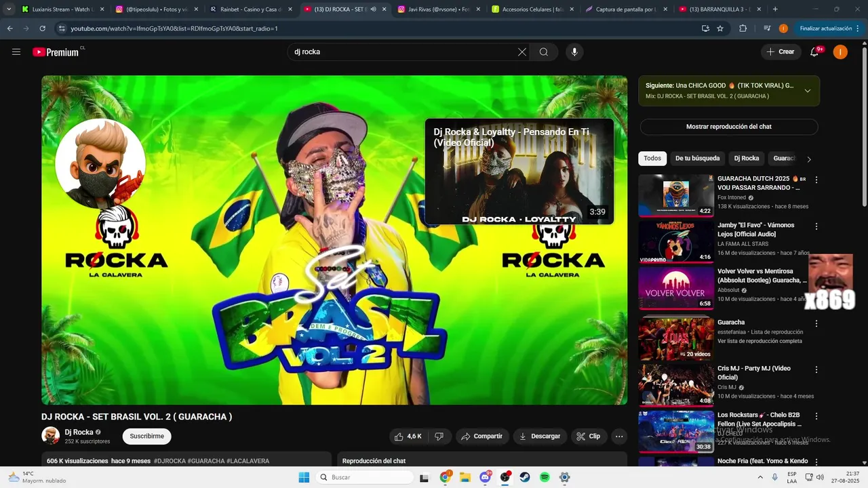
Task: Open Steam from the taskbar
Action: [525, 477]
